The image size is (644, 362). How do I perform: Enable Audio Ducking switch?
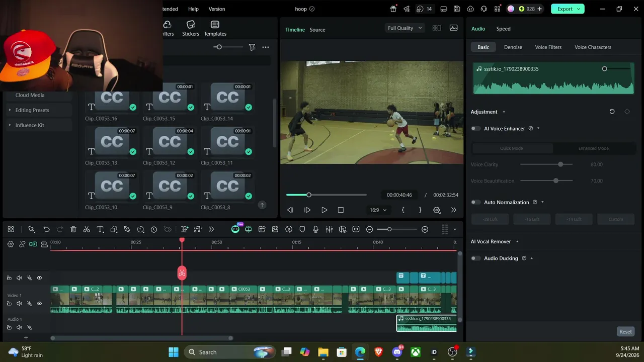point(475,258)
